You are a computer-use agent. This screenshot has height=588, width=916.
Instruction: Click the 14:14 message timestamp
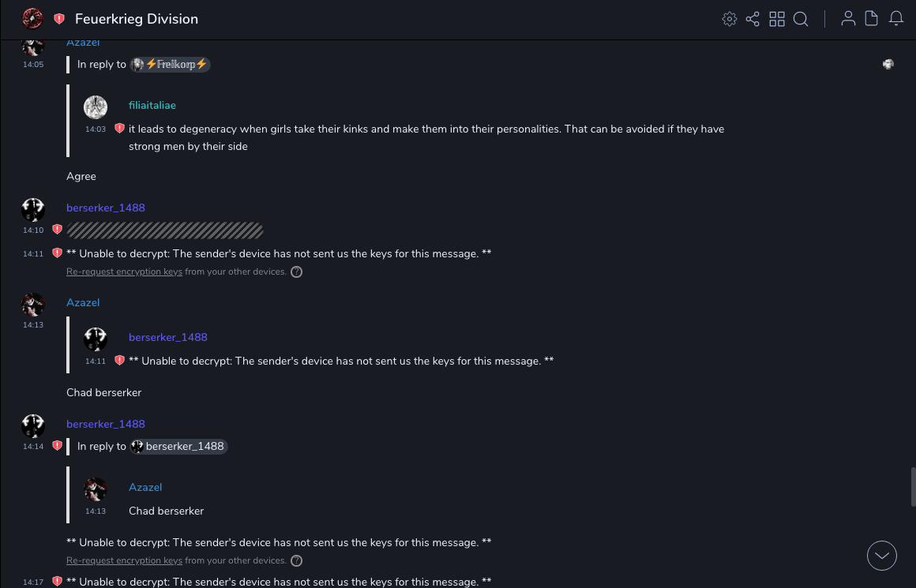(33, 447)
